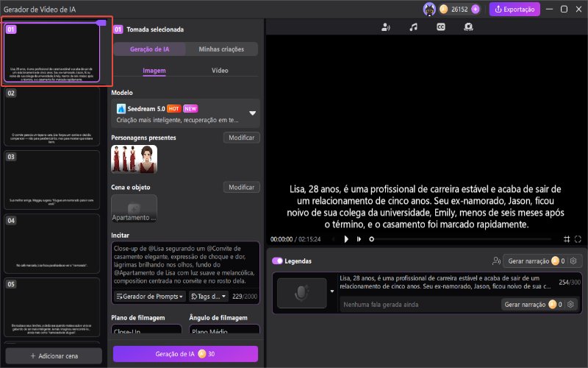Open the music note tool above the preview

pos(413,27)
